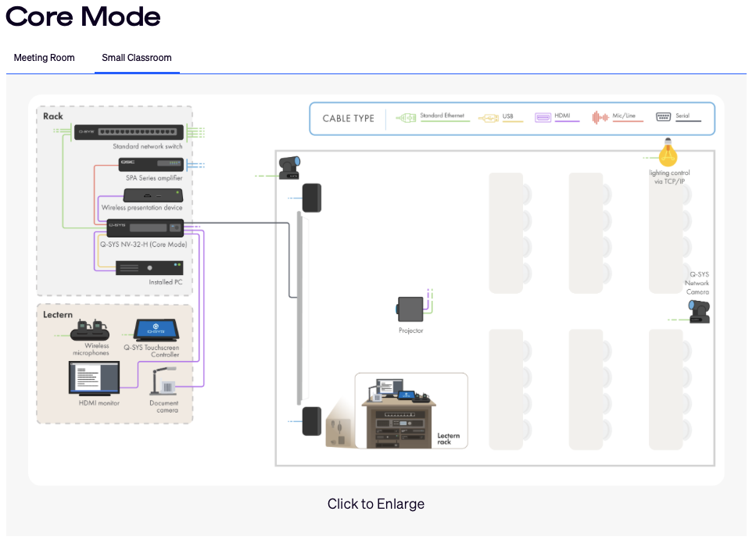Click the Click to Enlarge caption
Screen dimensions: 756x547
(375, 503)
